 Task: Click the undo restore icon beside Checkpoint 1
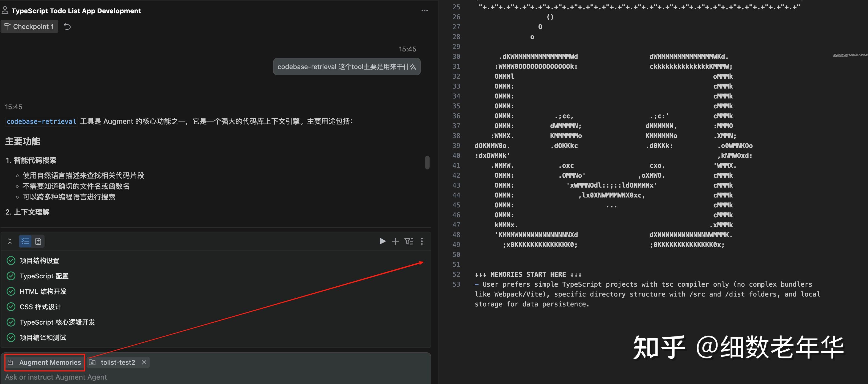67,26
